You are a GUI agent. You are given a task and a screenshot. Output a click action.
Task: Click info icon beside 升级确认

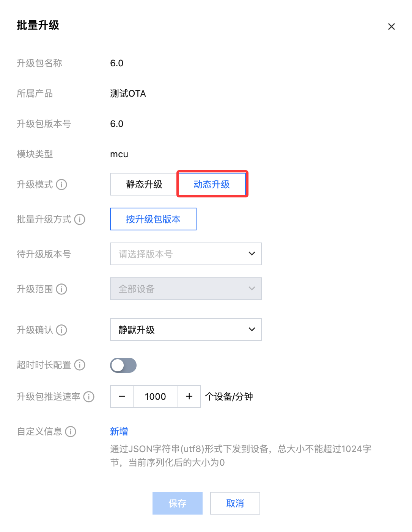(61, 330)
